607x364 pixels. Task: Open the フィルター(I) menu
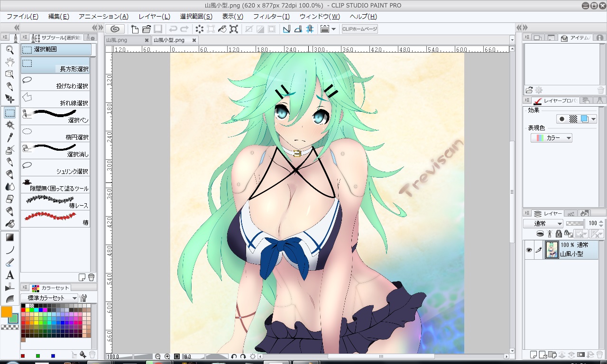click(271, 17)
